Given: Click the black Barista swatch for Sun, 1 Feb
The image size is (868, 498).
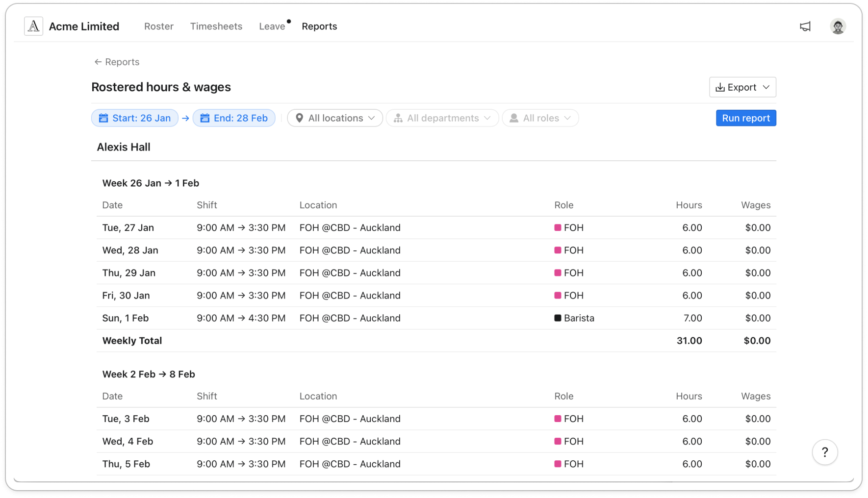Looking at the screenshot, I should click(x=558, y=318).
